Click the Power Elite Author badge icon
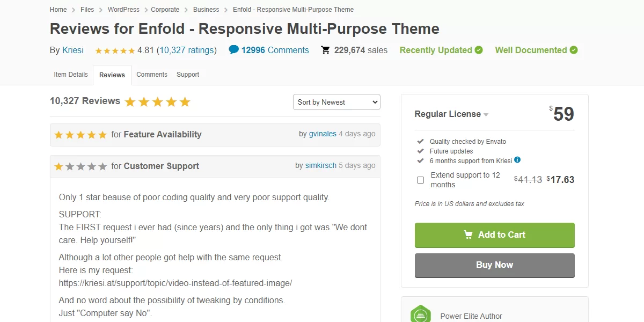This screenshot has width=644, height=322. pyautogui.click(x=421, y=314)
